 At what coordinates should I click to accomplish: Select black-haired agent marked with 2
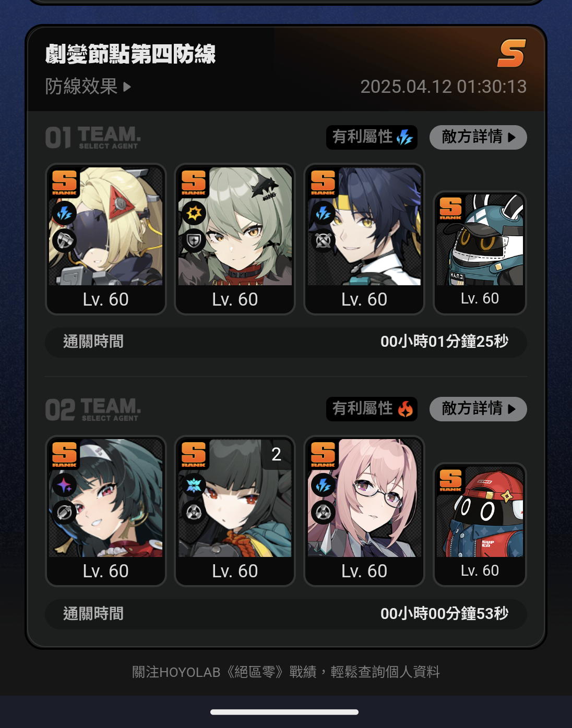tap(235, 511)
